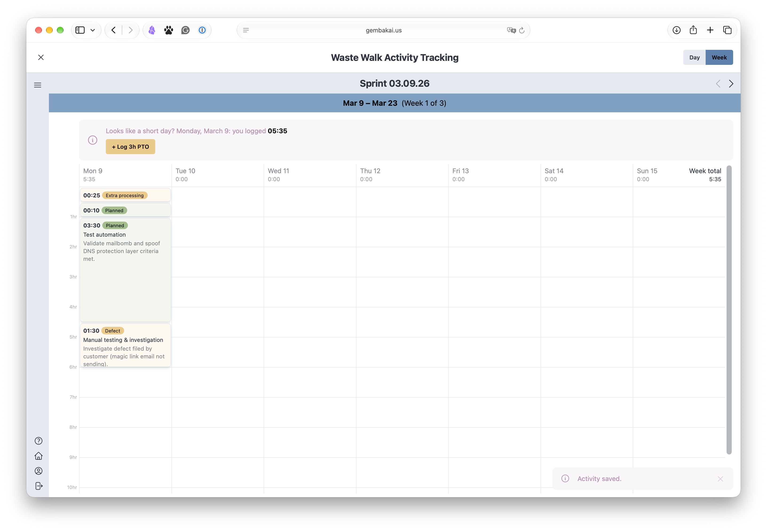767x532 pixels.
Task: Select the Week view tab
Action: click(719, 57)
